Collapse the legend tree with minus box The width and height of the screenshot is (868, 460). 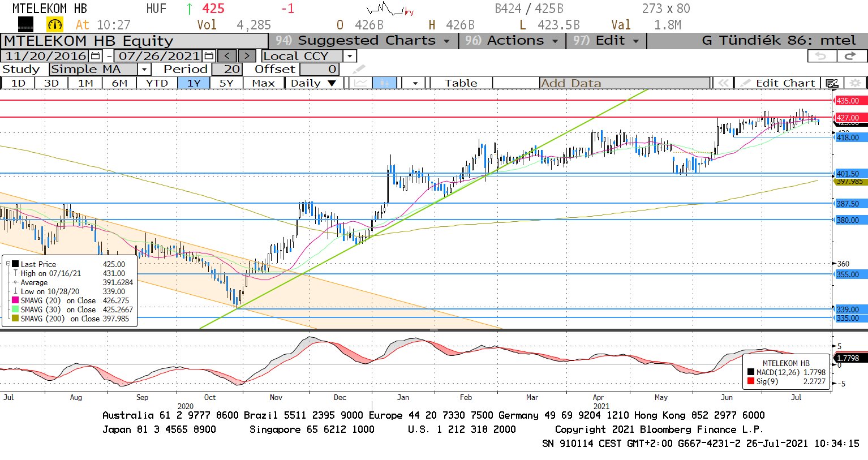click(x=8, y=264)
